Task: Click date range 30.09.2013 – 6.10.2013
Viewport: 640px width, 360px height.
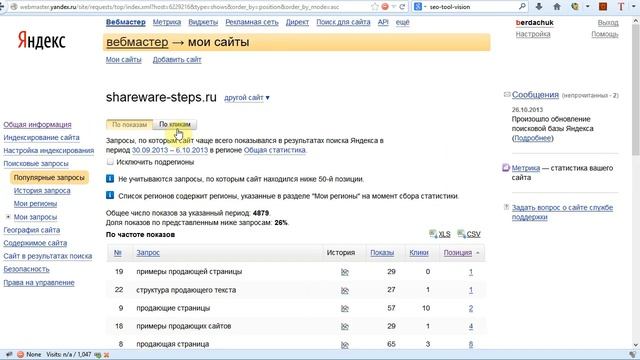Action: click(170, 150)
